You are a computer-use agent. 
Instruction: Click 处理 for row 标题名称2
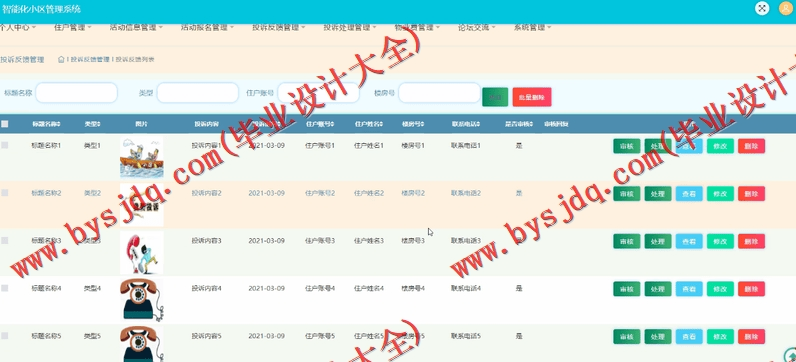658,193
